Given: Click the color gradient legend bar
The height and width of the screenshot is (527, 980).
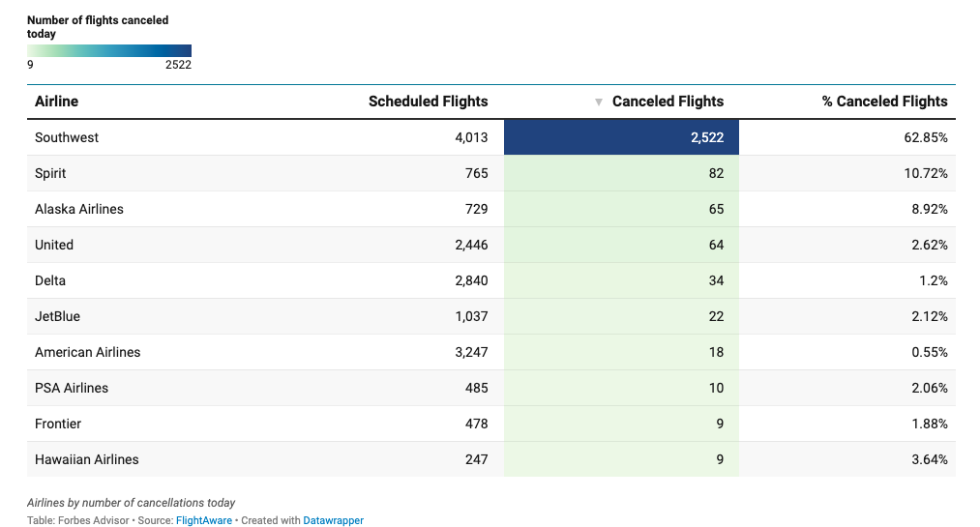Looking at the screenshot, I should click(x=109, y=50).
